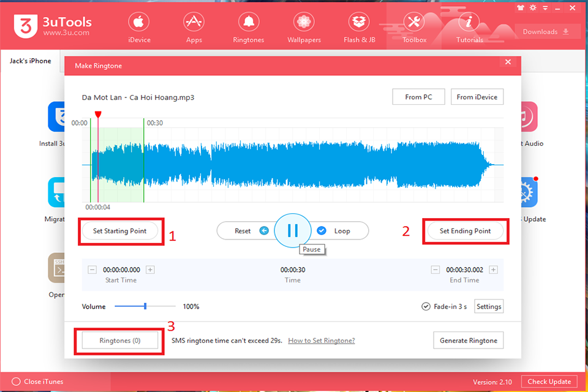Reset the ringtone selection
The image size is (588, 392).
(243, 231)
